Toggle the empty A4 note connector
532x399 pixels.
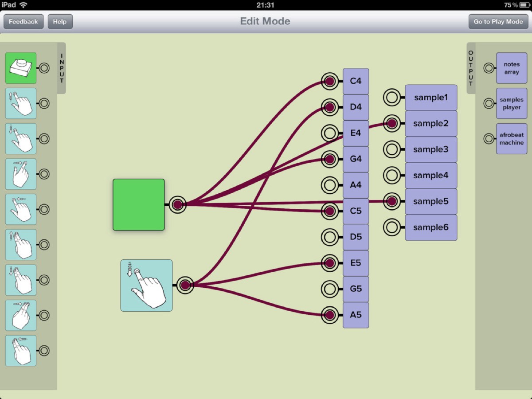329,185
